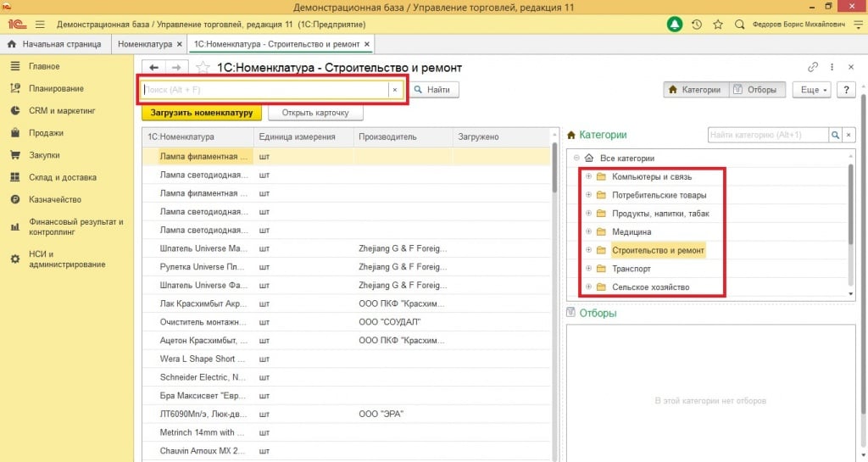Toggle the Отборы panel button
The width and height of the screenshot is (868, 462).
(x=757, y=89)
